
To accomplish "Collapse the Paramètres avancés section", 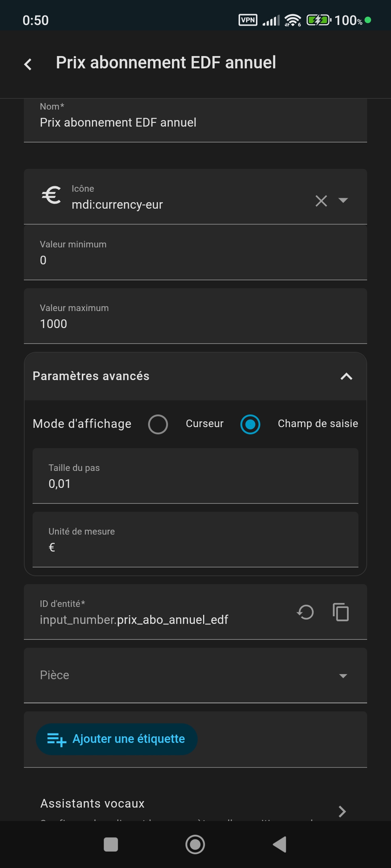I will pos(346,376).
